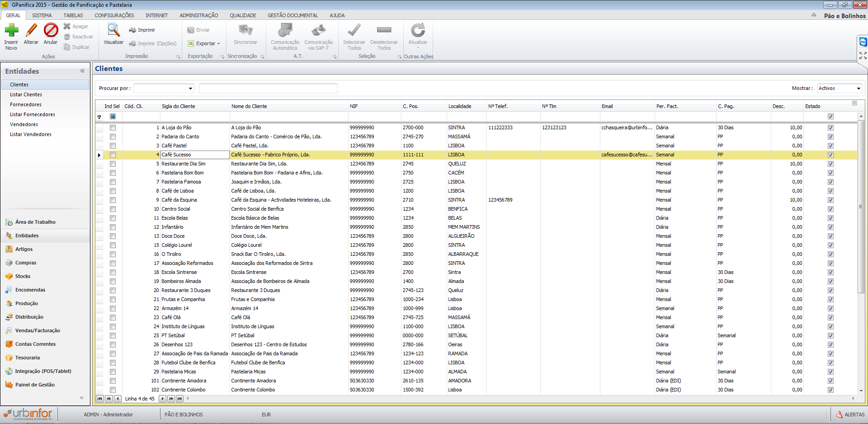
Task: Open the Artigos module
Action: [x=45, y=249]
